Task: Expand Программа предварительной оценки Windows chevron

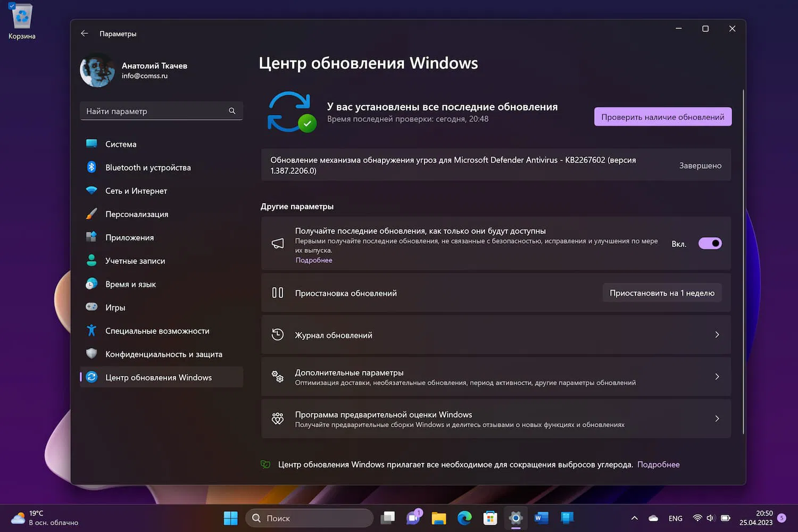Action: point(717,419)
